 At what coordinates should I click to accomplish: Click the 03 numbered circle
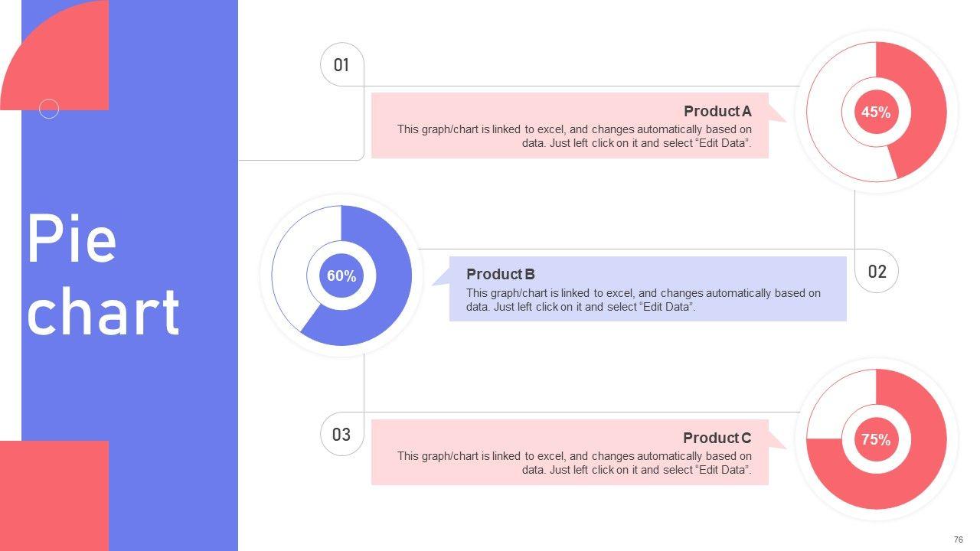click(341, 435)
